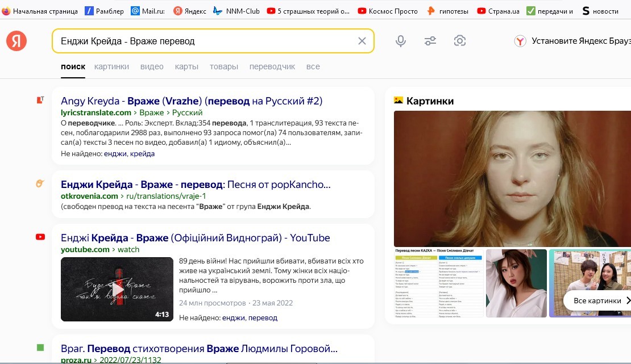Open the новости bookmark
The image size is (631, 364).
[600, 11]
